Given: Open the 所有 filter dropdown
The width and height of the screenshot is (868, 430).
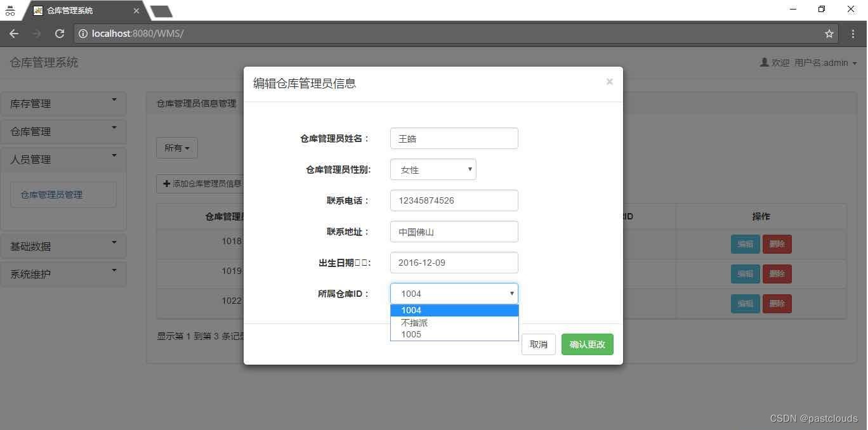Looking at the screenshot, I should point(177,148).
